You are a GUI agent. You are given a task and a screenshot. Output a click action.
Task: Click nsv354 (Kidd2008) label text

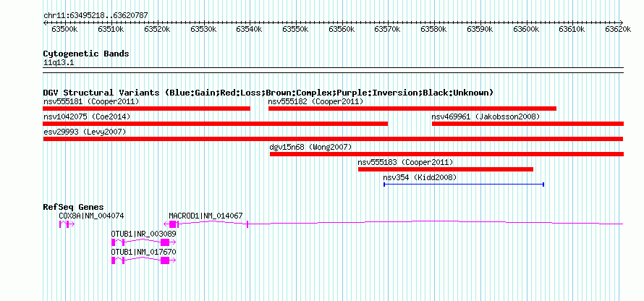(420, 177)
